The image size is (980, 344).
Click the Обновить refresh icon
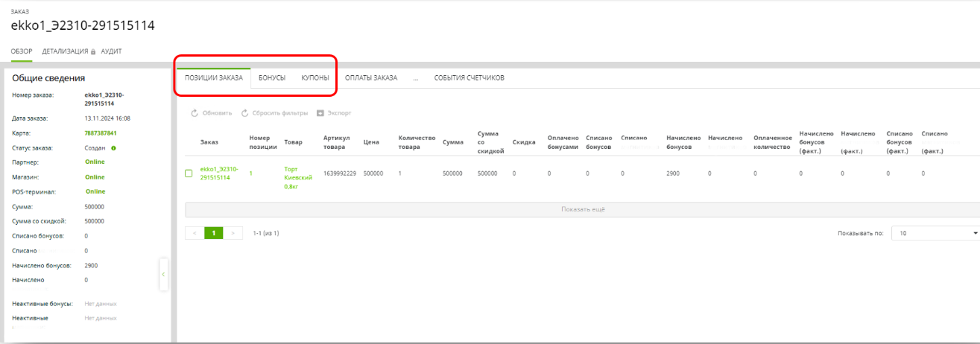tap(195, 113)
